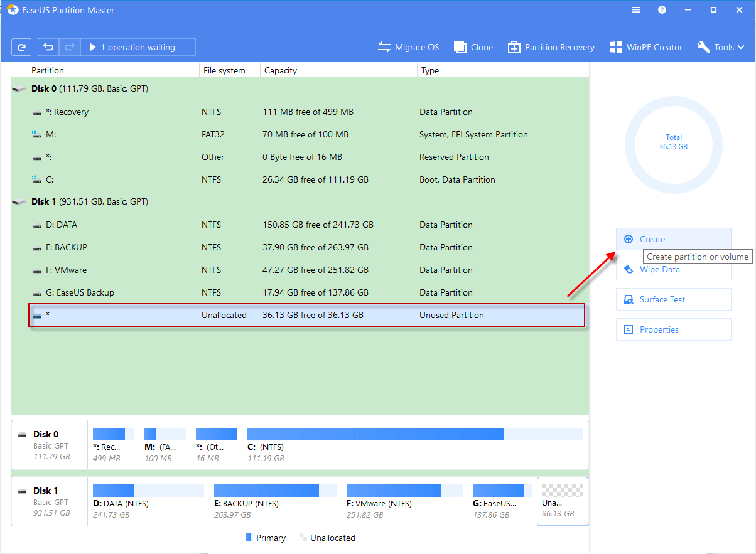This screenshot has height=554, width=756.
Task: Select the E: BACKUP partition row
Action: pos(300,247)
